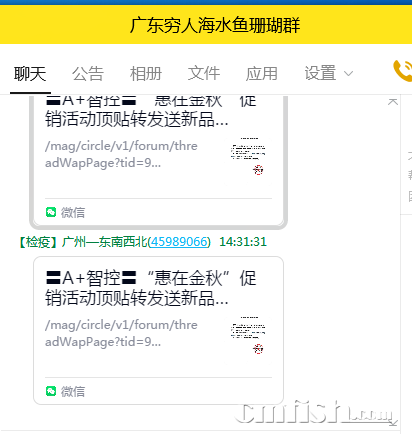Click the group title 广东穷人海水鱼珊瑚群

pos(215,25)
